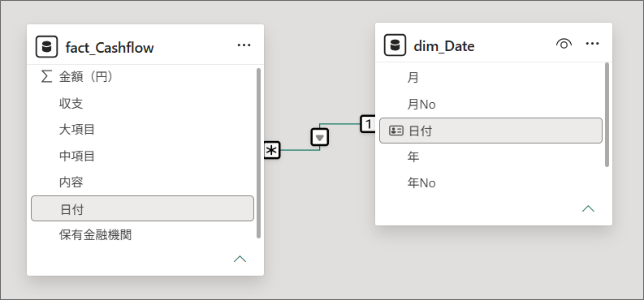Open dim_Date more options ellipsis

592,44
